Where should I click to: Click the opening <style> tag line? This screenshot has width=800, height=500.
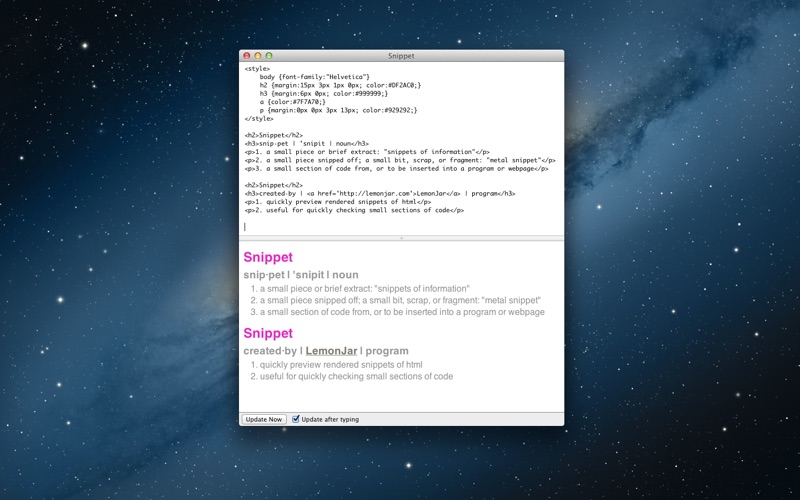pyautogui.click(x=257, y=68)
